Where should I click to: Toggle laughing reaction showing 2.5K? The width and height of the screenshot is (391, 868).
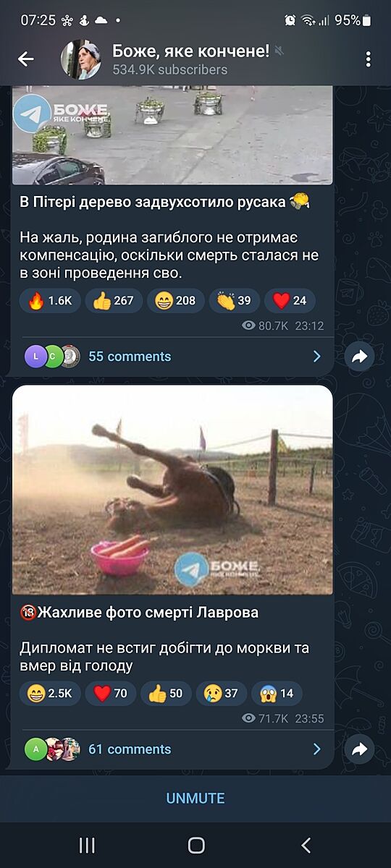[x=50, y=694]
